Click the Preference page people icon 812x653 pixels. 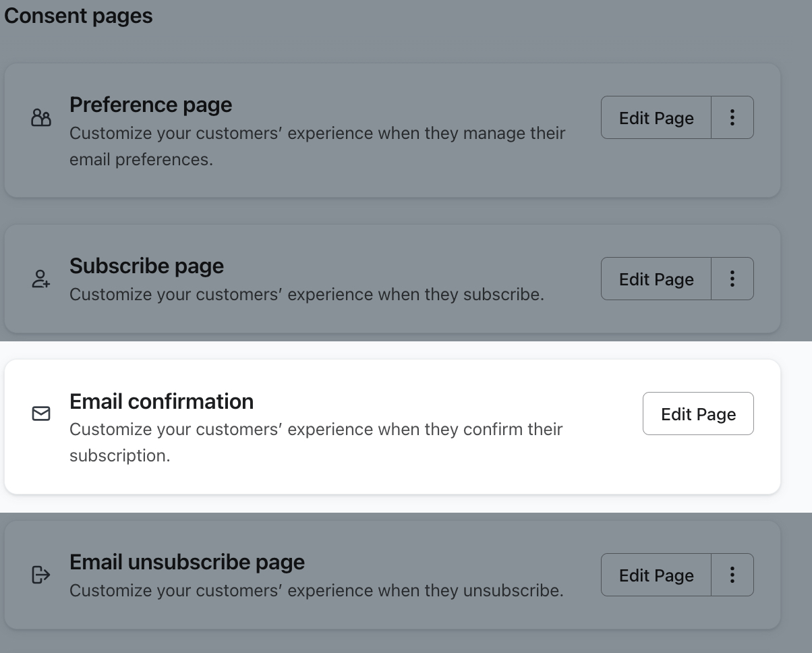coord(41,118)
